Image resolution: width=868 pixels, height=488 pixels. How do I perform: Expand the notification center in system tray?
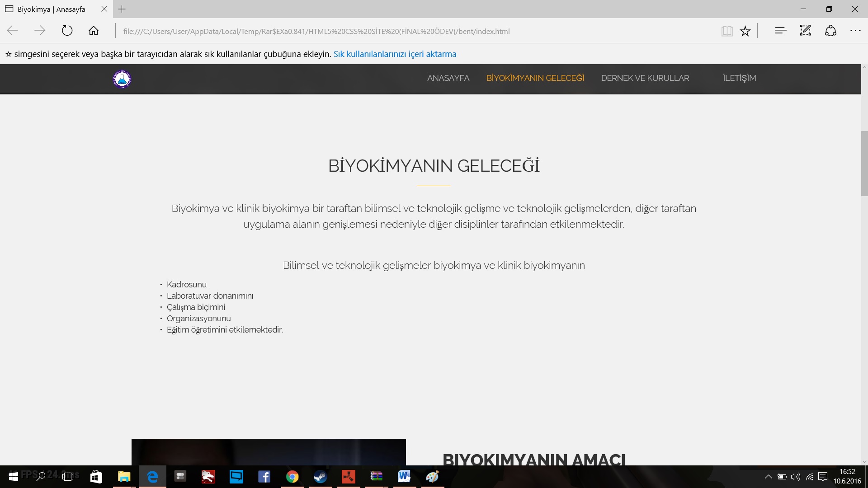point(822,477)
